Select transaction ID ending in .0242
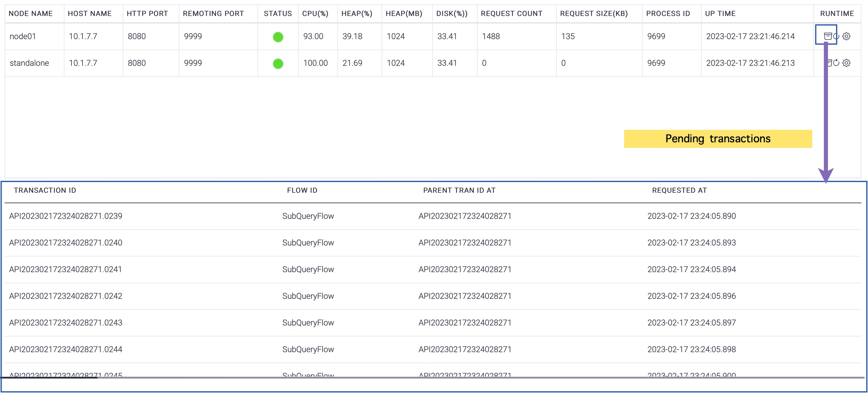 [x=66, y=296]
